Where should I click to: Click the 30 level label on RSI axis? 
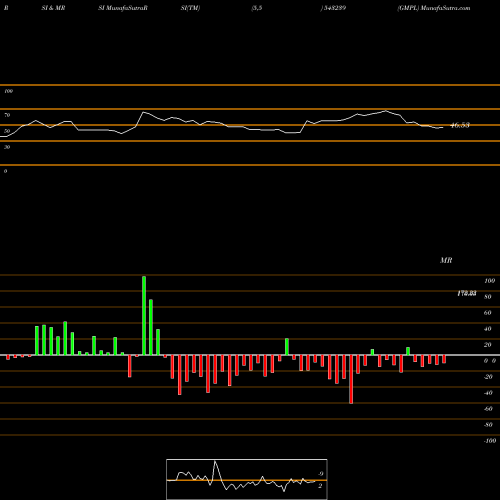(7, 147)
